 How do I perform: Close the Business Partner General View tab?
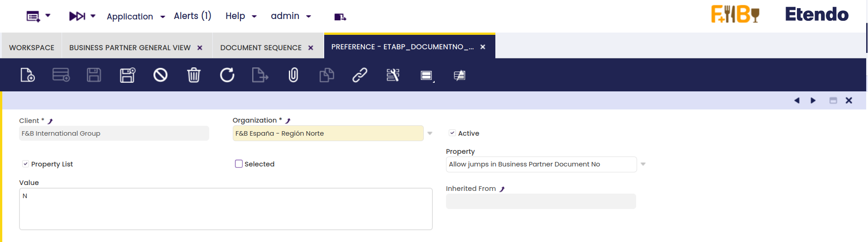(200, 47)
